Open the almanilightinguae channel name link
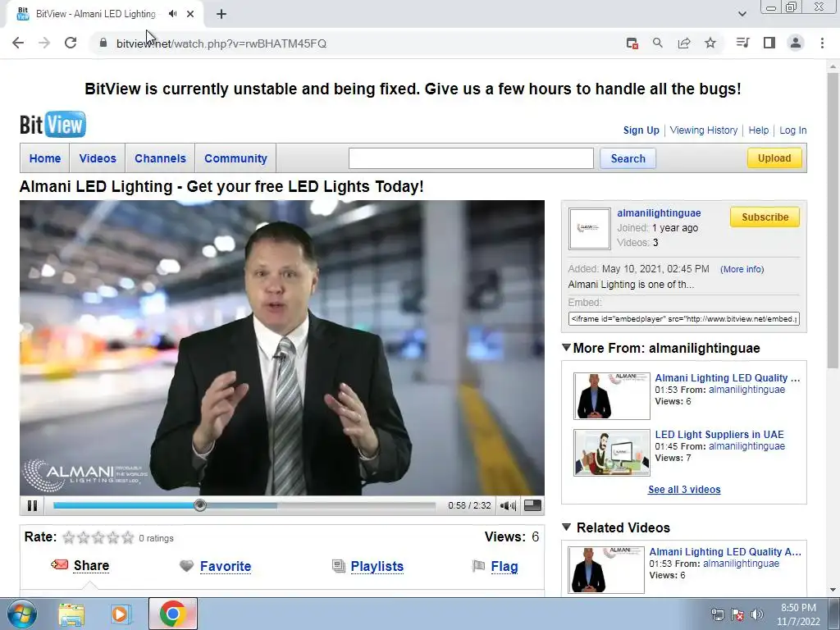840x630 pixels. (659, 212)
